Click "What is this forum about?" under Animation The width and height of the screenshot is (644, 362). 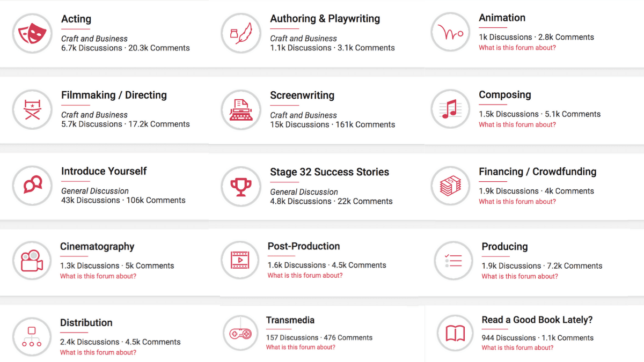click(x=517, y=48)
